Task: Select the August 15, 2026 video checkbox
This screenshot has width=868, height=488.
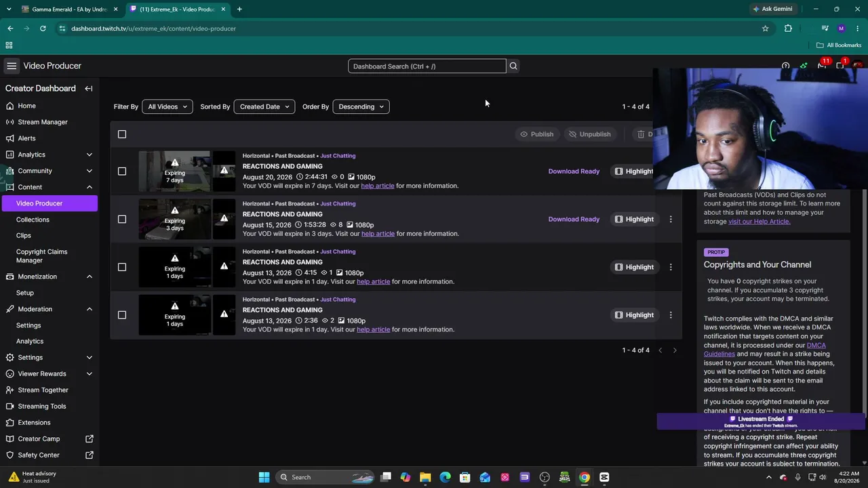Action: click(x=122, y=219)
